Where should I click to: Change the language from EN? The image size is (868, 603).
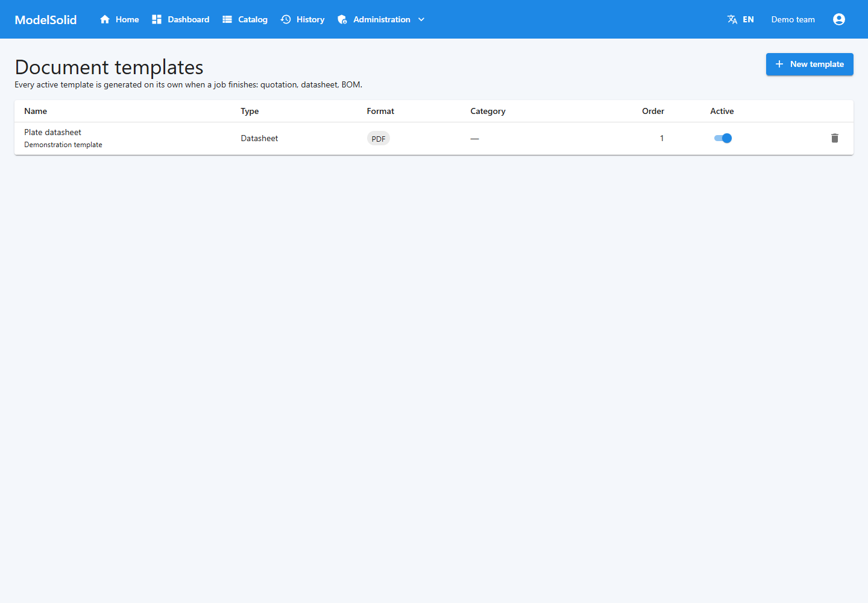[741, 19]
